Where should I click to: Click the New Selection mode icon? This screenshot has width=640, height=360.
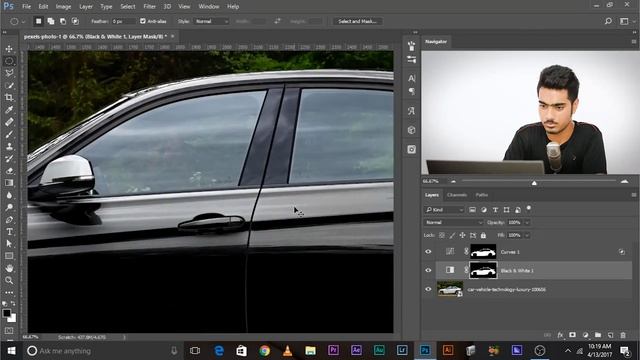[x=38, y=21]
